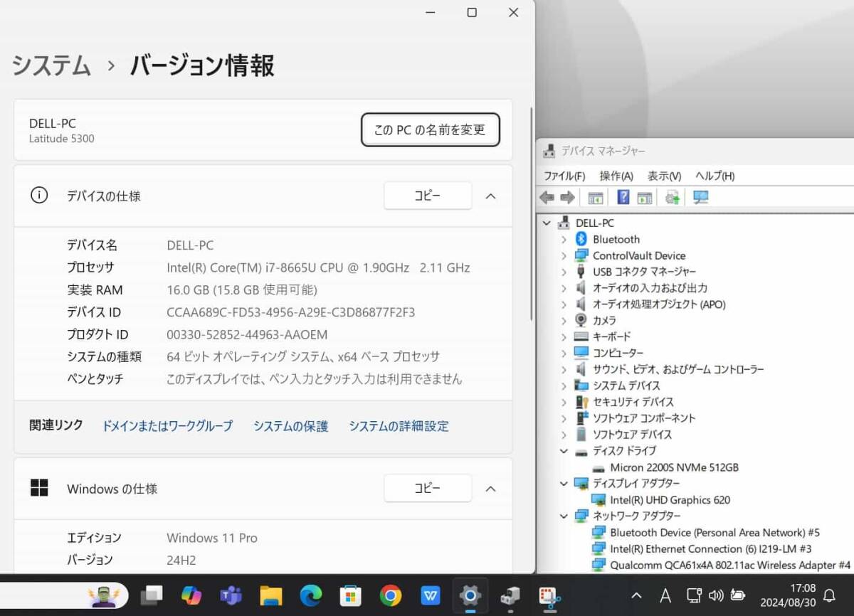854x616 pixels.
Task: Select Bluetooth Device (Personal Area Network) #5
Action: click(x=715, y=532)
